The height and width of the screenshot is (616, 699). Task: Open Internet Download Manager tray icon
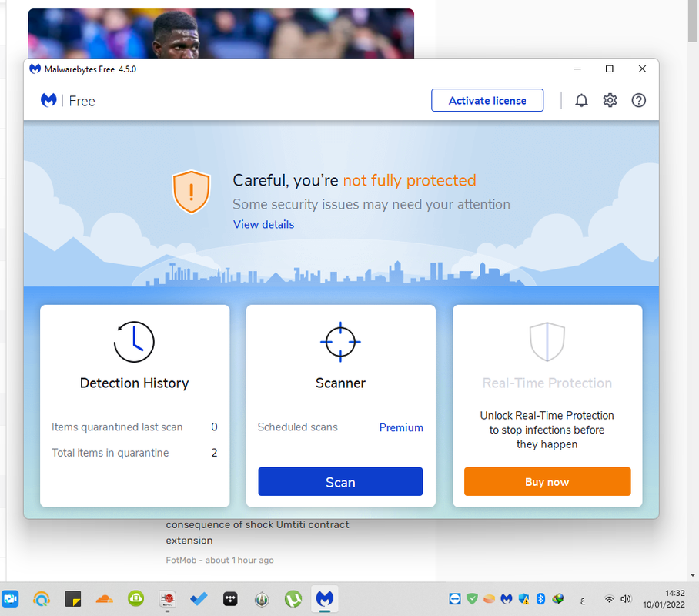[557, 598]
